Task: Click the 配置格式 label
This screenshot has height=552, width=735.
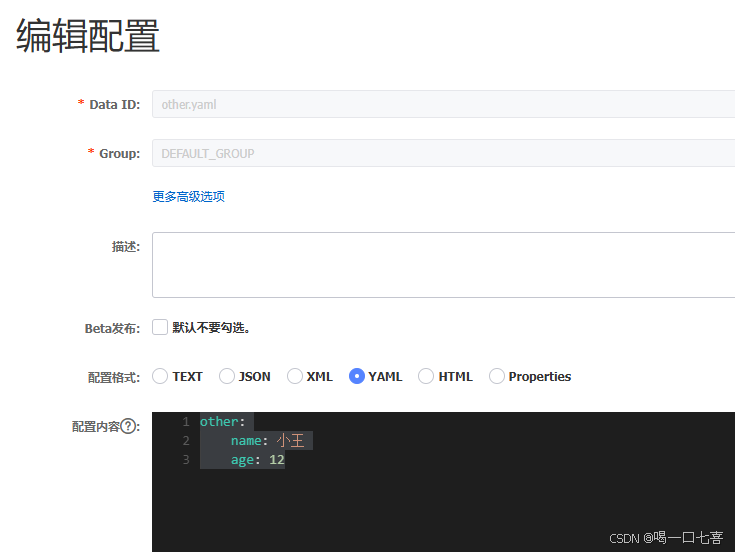Action: pyautogui.click(x=114, y=377)
